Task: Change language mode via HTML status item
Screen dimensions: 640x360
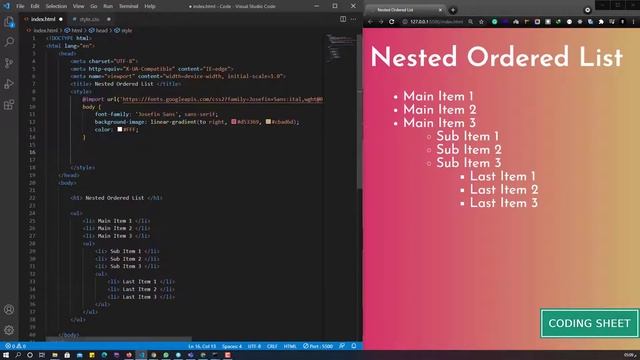Action: click(290, 346)
